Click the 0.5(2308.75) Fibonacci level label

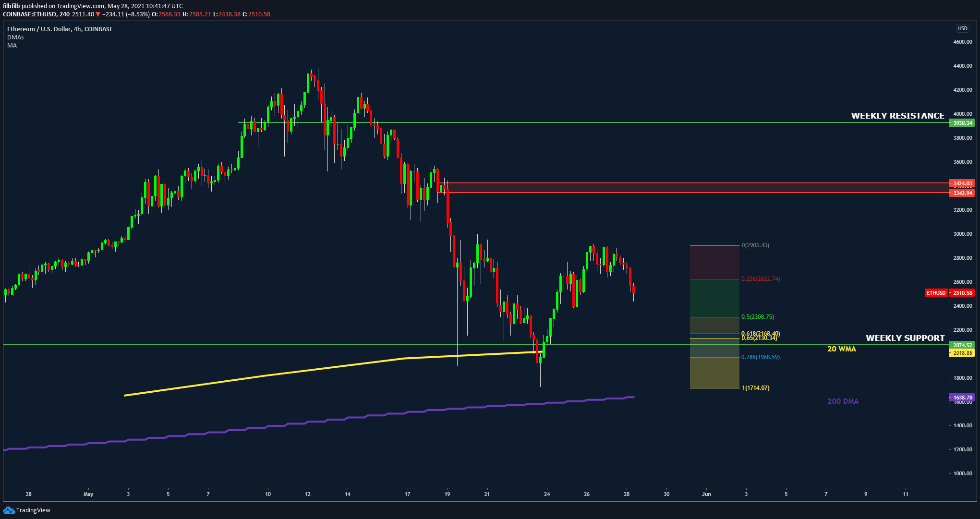click(758, 317)
